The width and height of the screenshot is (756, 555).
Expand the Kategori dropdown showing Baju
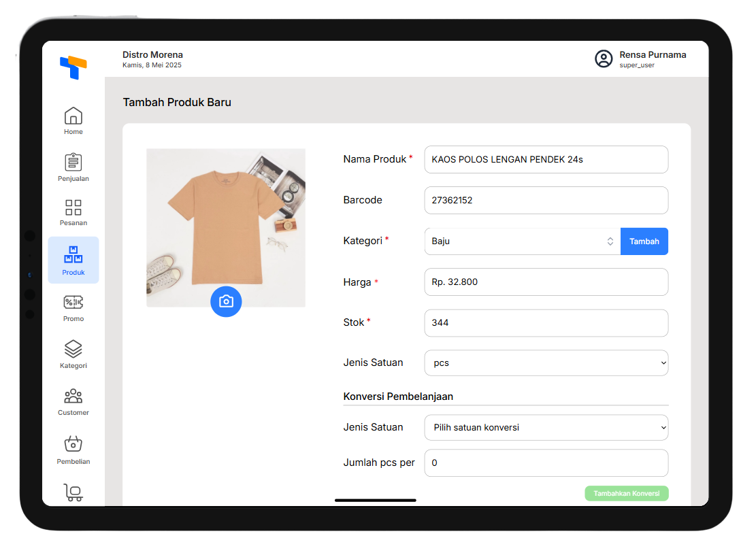pyautogui.click(x=522, y=241)
